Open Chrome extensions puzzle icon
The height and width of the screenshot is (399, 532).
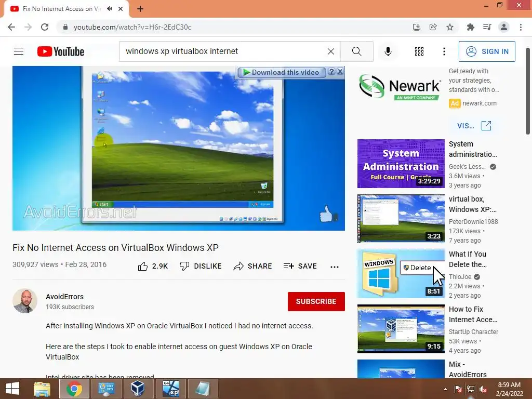[x=470, y=27]
